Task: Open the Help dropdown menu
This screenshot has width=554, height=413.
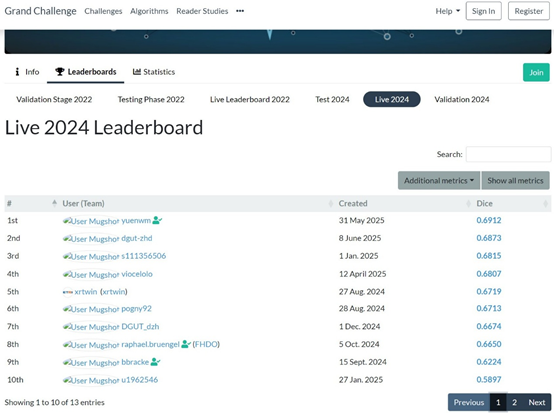Action: 447,11
